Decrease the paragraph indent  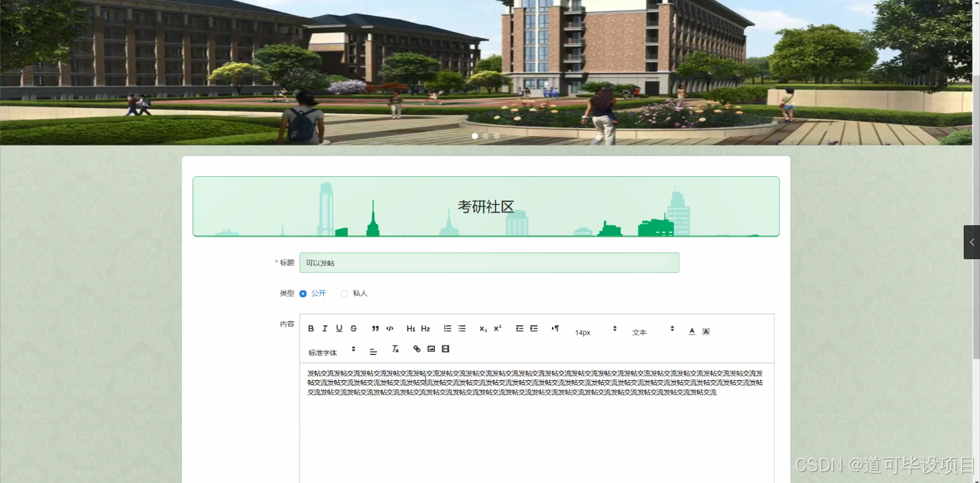click(x=519, y=329)
